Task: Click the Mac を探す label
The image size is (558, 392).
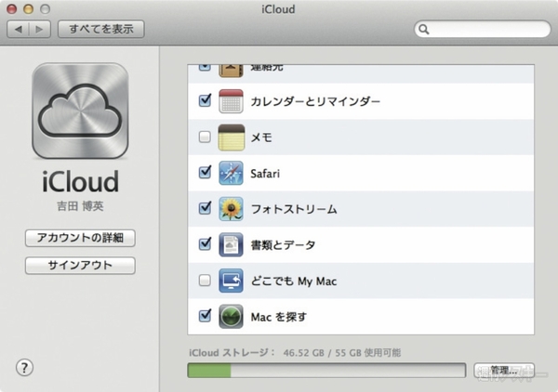Action: coord(279,317)
